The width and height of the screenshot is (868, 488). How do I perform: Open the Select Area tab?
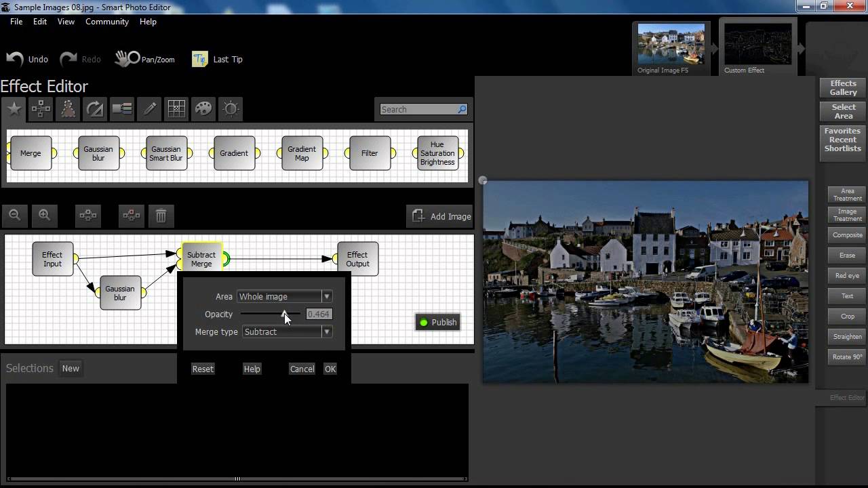(843, 112)
